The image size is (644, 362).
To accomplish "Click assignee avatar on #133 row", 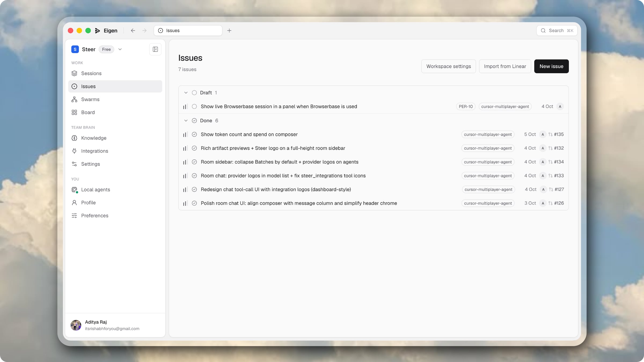I will 543,176.
